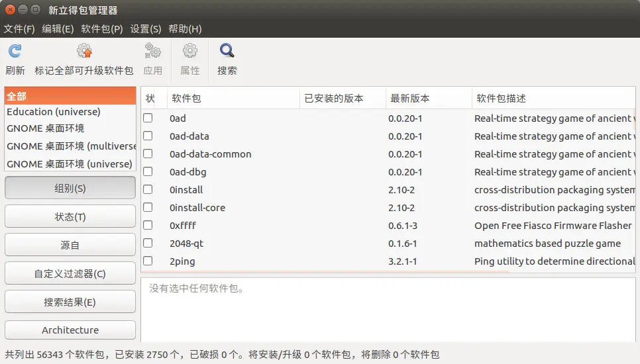Screen dimensions: 640x364
Task: Mark the 0ad-data-common checkbox
Action: pyautogui.click(x=148, y=154)
